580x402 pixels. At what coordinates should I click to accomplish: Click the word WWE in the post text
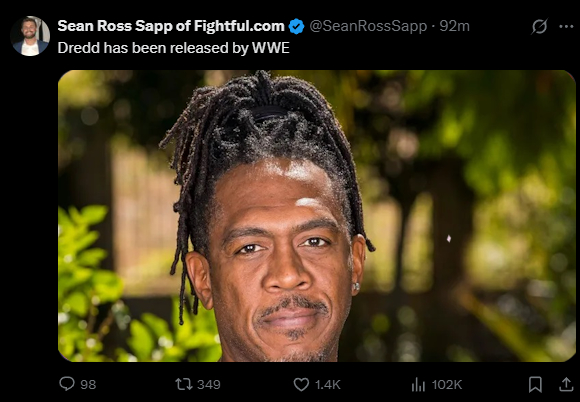(x=271, y=48)
